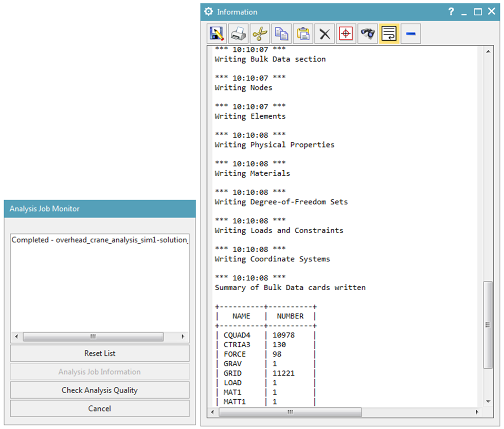This screenshot has height=429, width=504.
Task: Click the left arrow of the job list scrollbar
Action: click(16, 336)
